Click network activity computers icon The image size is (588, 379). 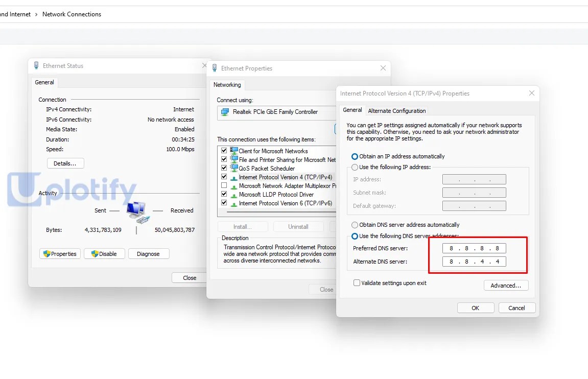(137, 212)
